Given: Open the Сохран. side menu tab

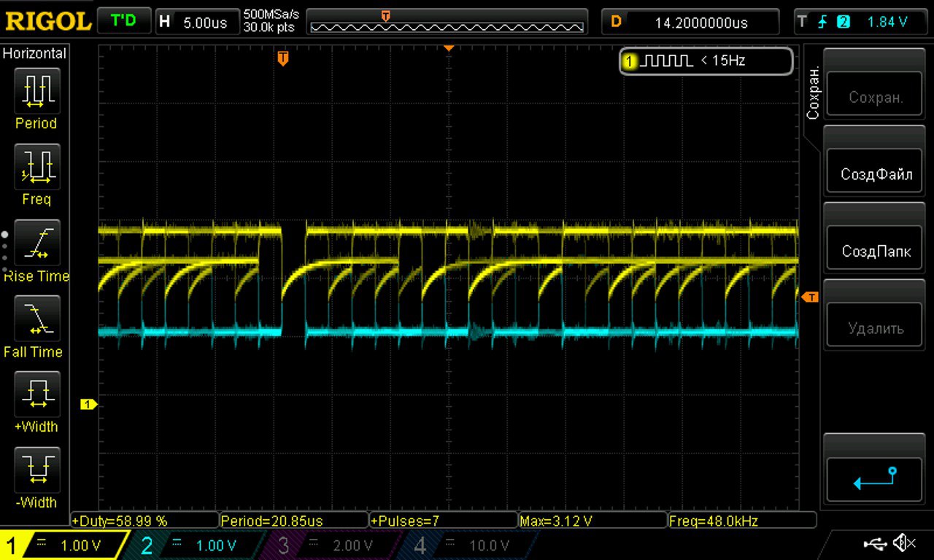Looking at the screenshot, I should (813, 93).
